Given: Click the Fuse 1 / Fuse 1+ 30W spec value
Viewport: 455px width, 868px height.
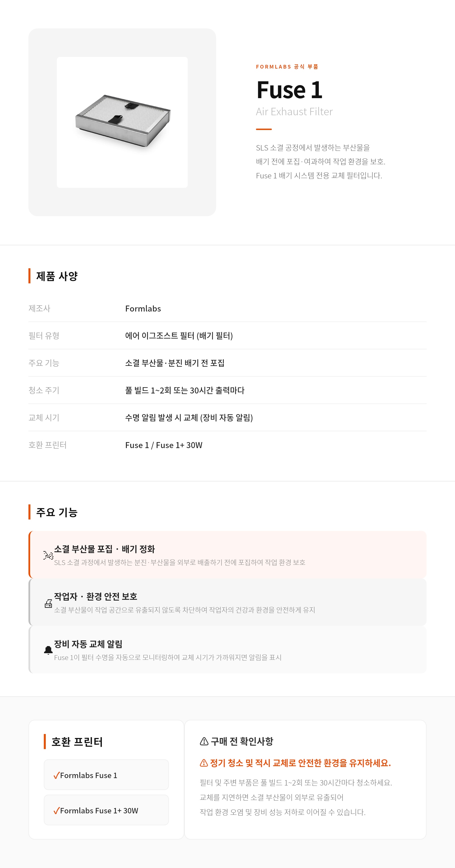Looking at the screenshot, I should coord(164,445).
